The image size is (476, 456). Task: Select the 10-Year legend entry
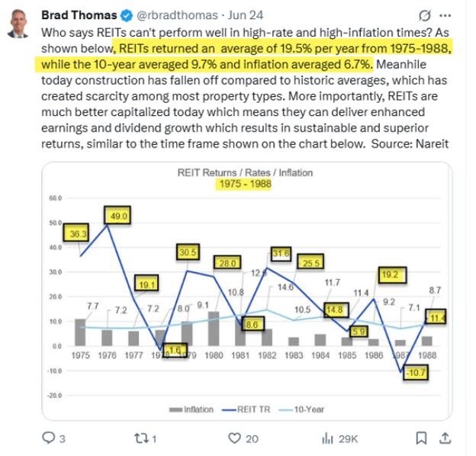coord(301,409)
